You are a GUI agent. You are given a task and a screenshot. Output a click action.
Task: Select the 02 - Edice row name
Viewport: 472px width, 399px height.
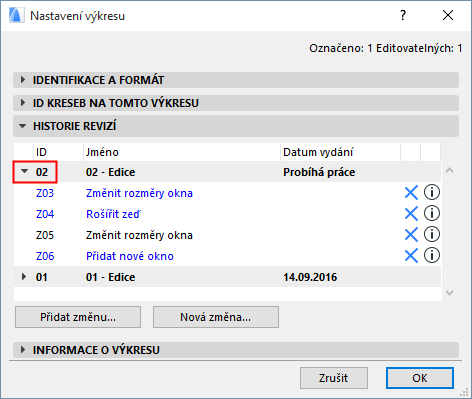pos(110,172)
